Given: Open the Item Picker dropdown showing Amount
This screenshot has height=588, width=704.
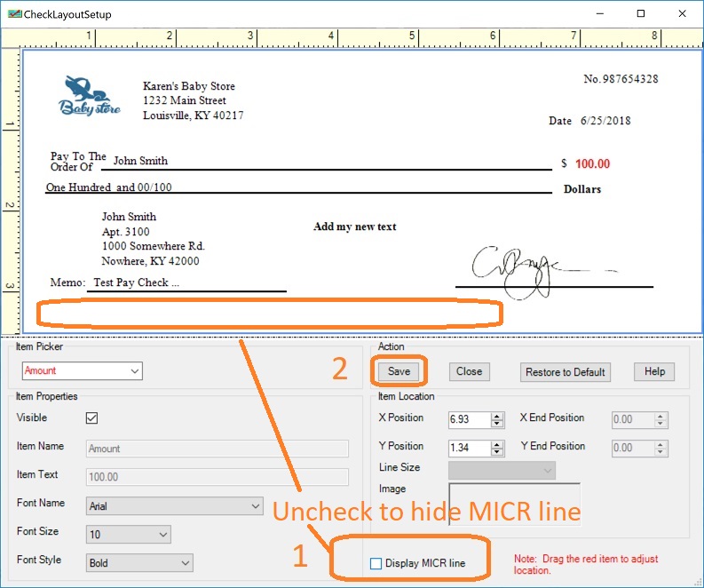Looking at the screenshot, I should tap(83, 371).
